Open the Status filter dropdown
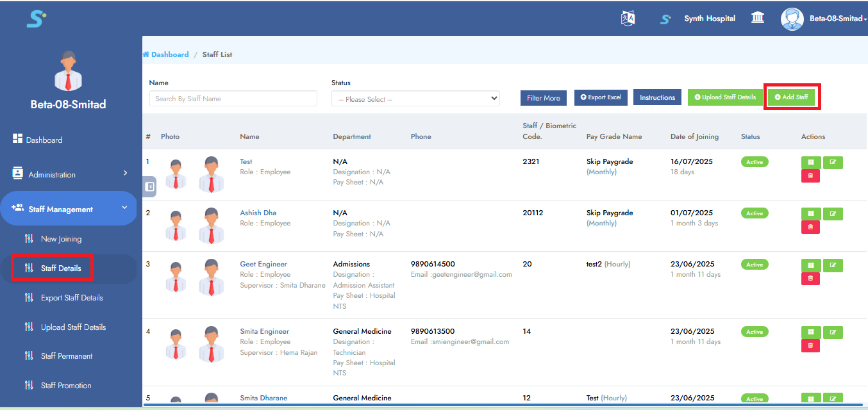This screenshot has width=868, height=410. point(415,99)
